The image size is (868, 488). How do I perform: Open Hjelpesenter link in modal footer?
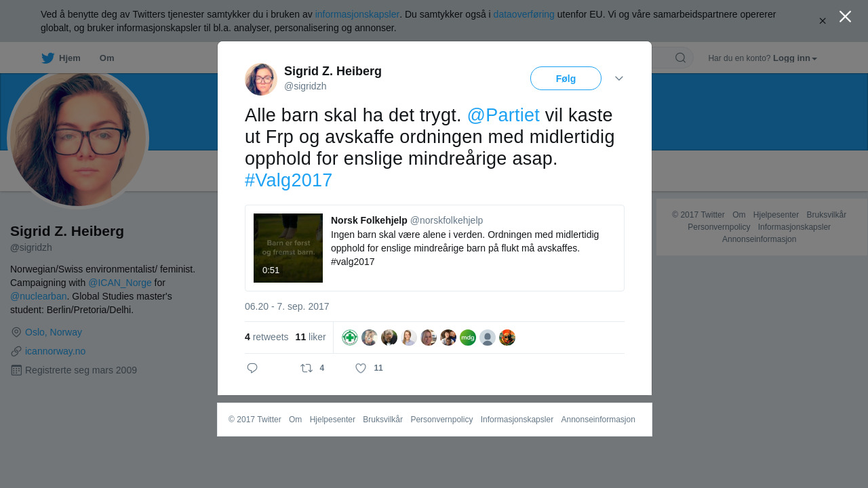(x=332, y=420)
